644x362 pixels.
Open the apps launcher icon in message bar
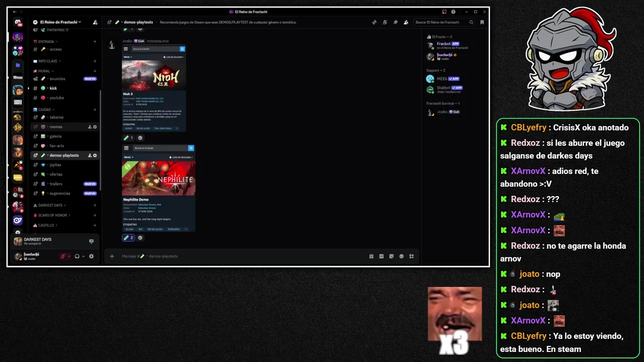point(412,256)
